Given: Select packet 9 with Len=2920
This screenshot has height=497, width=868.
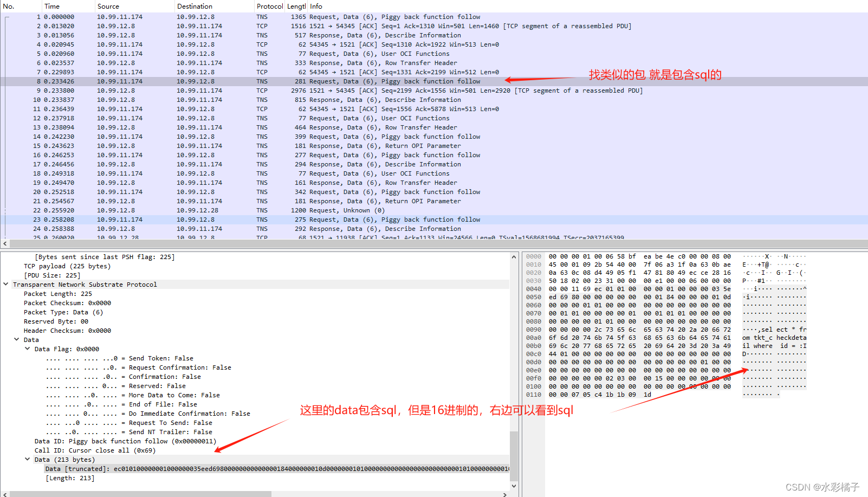Looking at the screenshot, I should pos(434,91).
